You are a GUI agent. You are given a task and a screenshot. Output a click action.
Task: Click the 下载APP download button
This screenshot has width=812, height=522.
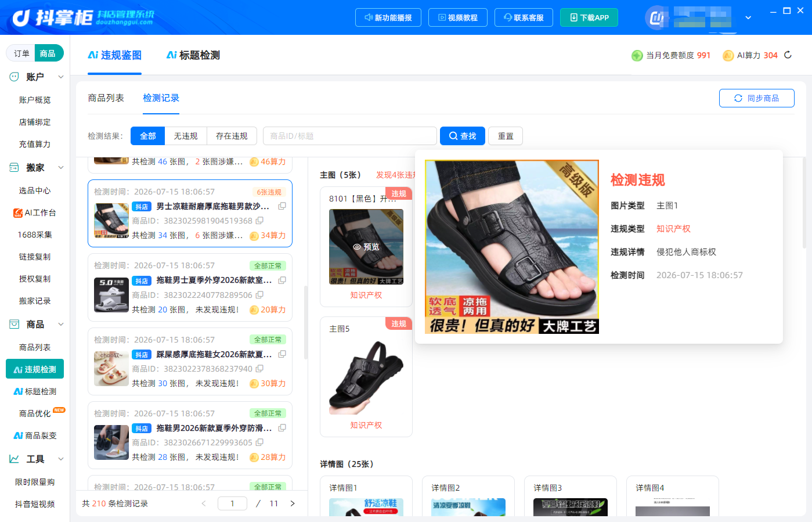(x=589, y=17)
